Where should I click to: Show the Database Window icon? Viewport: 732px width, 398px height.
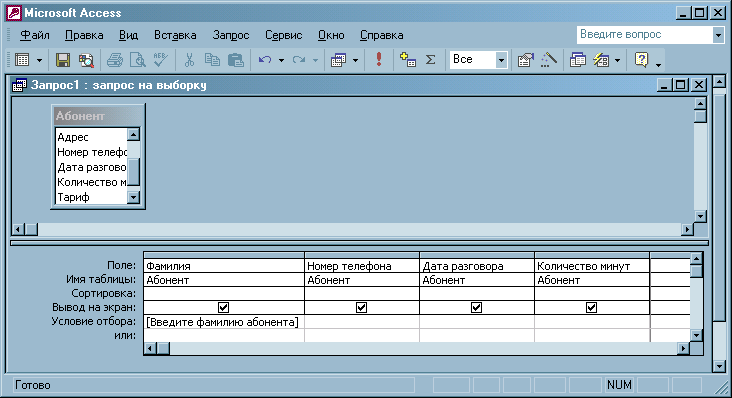(578, 60)
